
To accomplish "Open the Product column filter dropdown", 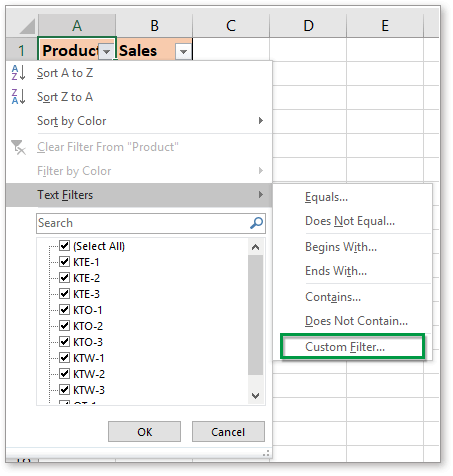I will click(x=107, y=52).
